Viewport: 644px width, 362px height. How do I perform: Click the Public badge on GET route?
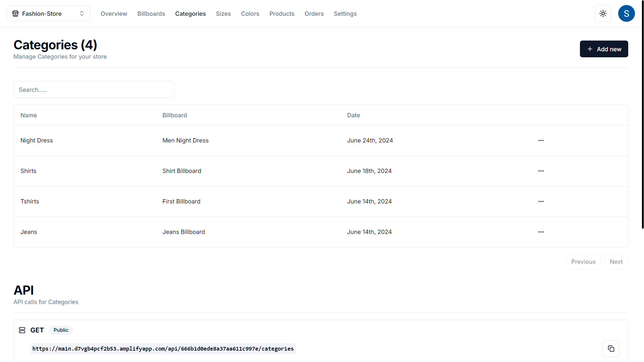[x=61, y=330]
